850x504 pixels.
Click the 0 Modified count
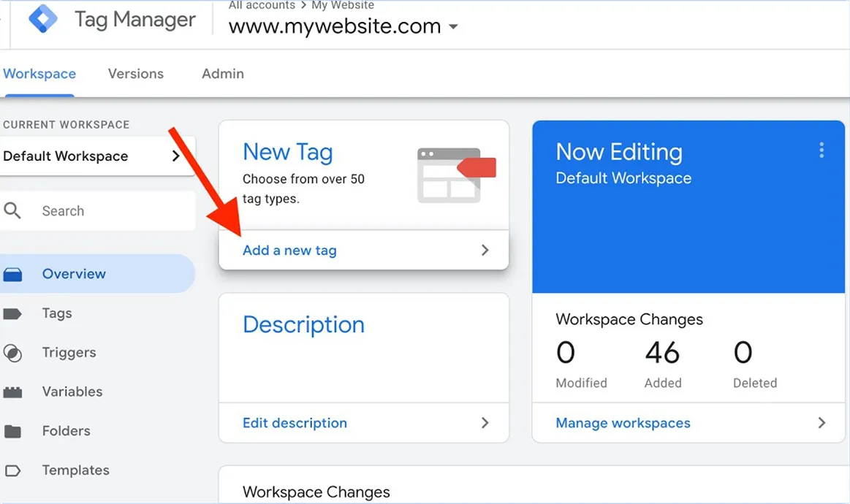pos(566,353)
